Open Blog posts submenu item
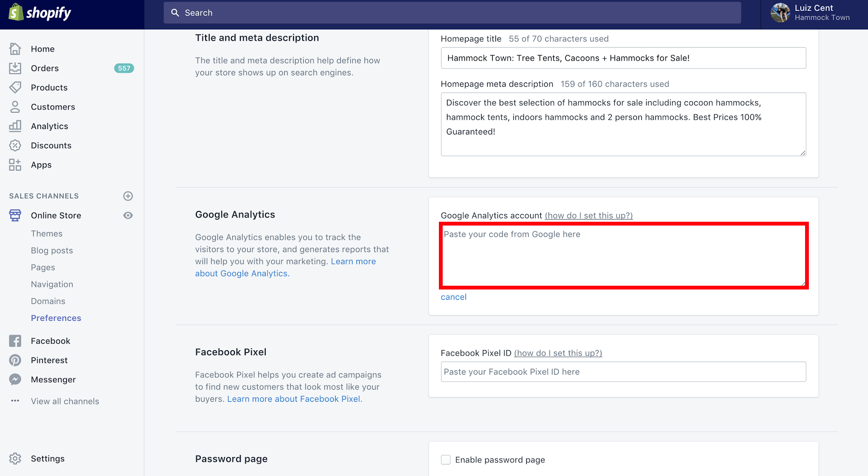 [52, 250]
